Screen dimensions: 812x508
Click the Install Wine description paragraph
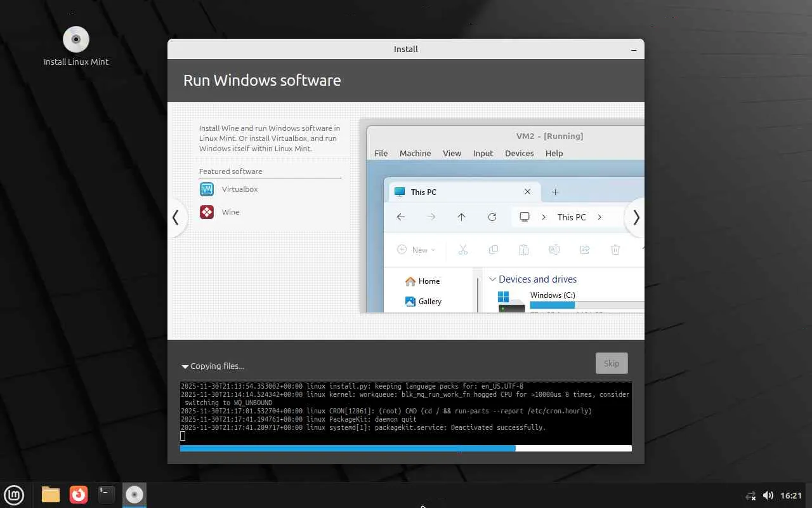click(270, 138)
